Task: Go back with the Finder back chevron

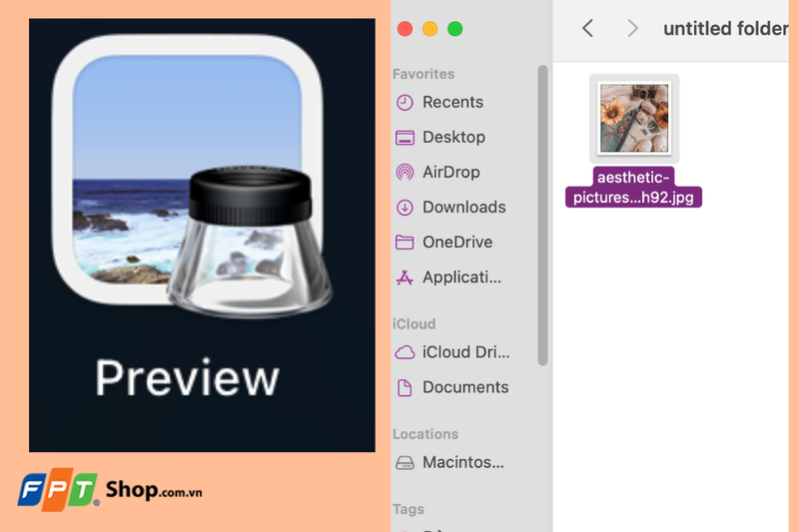Action: 587,28
